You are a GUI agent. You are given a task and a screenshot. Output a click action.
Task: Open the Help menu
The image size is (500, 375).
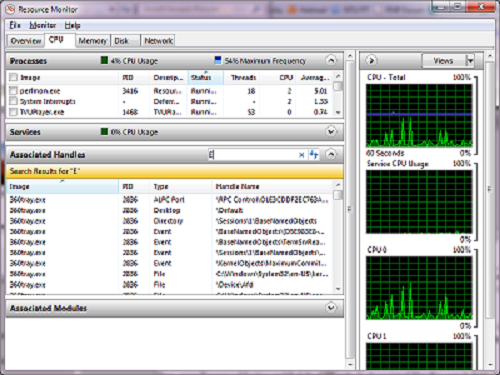(x=72, y=25)
